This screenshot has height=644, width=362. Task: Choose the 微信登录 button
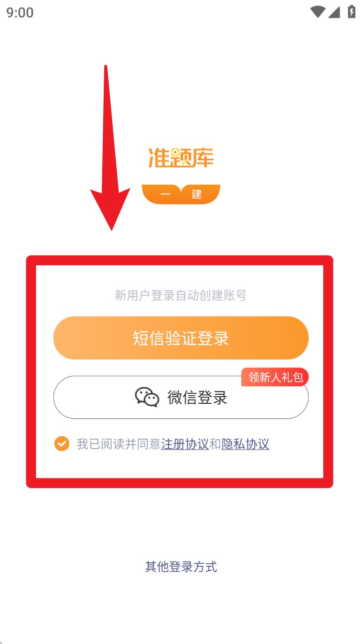181,397
